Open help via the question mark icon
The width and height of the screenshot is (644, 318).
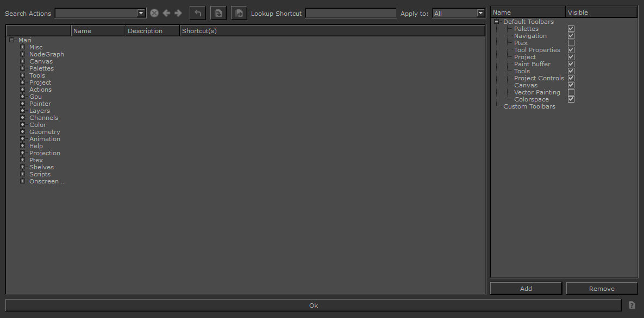(632, 305)
